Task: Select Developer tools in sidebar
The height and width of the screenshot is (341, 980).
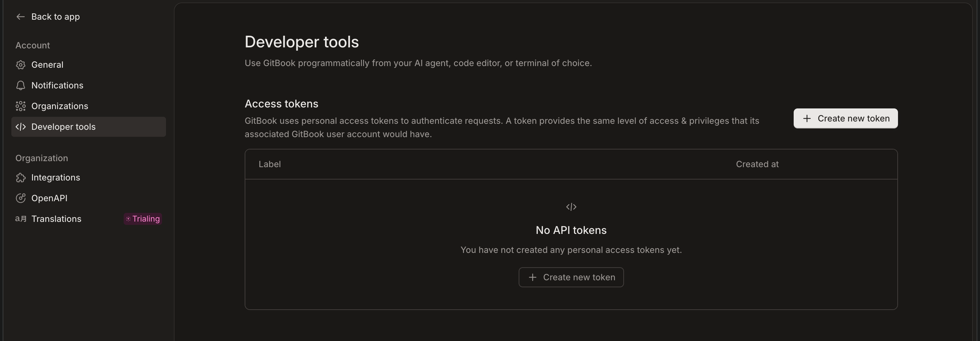Action: click(x=89, y=127)
